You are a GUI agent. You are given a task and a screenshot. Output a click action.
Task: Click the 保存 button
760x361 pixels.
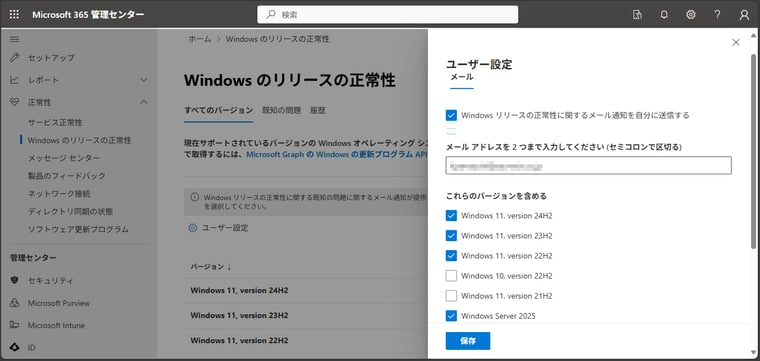coord(468,341)
